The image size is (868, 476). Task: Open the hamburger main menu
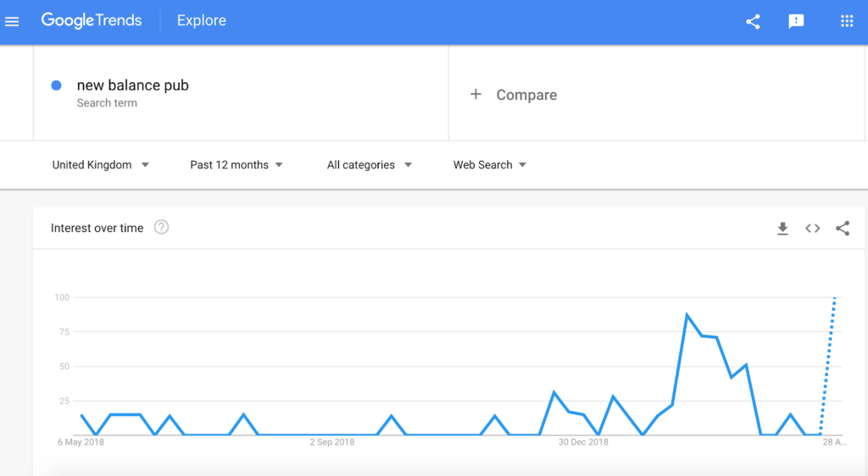(x=12, y=21)
